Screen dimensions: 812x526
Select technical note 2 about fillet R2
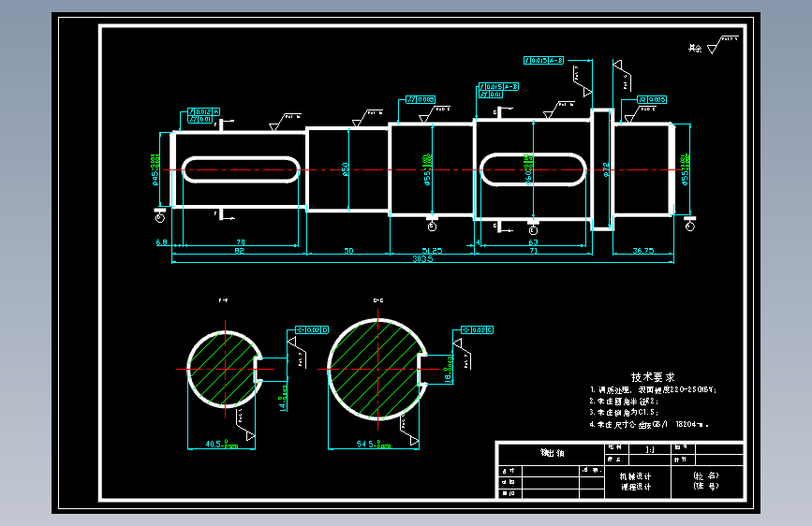coord(624,402)
